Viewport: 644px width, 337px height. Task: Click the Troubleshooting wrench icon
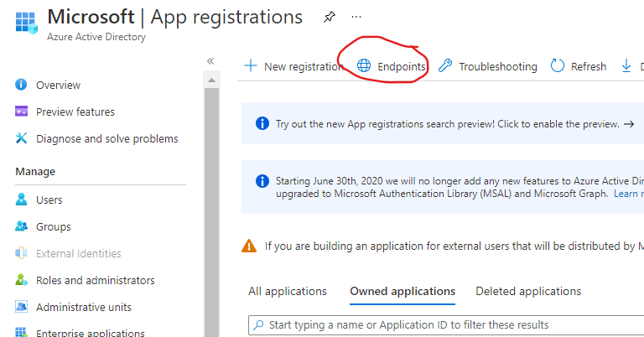pos(446,66)
